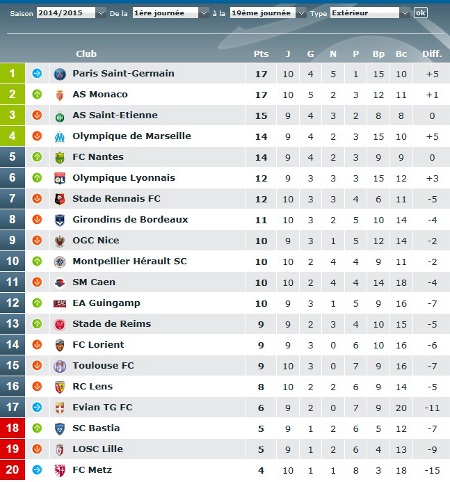Click the AS Monaco club crest
This screenshot has width=450, height=482.
coord(60,95)
